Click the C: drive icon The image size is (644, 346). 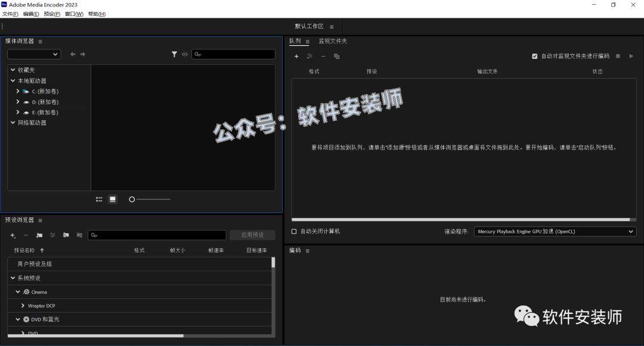(x=26, y=92)
